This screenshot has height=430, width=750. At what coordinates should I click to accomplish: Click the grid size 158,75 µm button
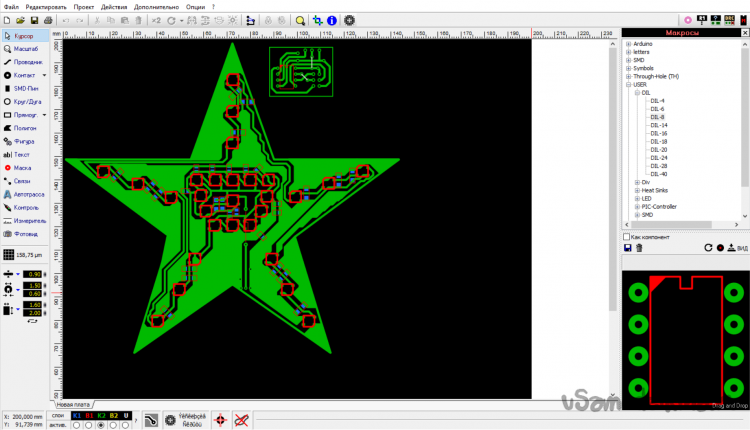click(25, 255)
